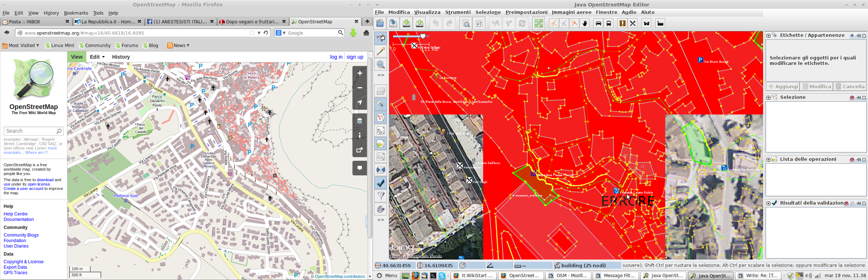This screenshot has height=280, width=868.
Task: Toggle eye icon on Etichette / Appartenenze panel
Action: click(852, 36)
